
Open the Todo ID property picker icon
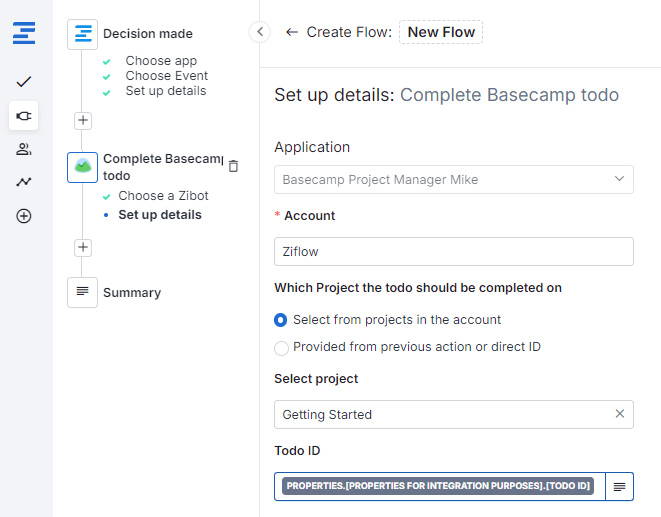click(620, 486)
